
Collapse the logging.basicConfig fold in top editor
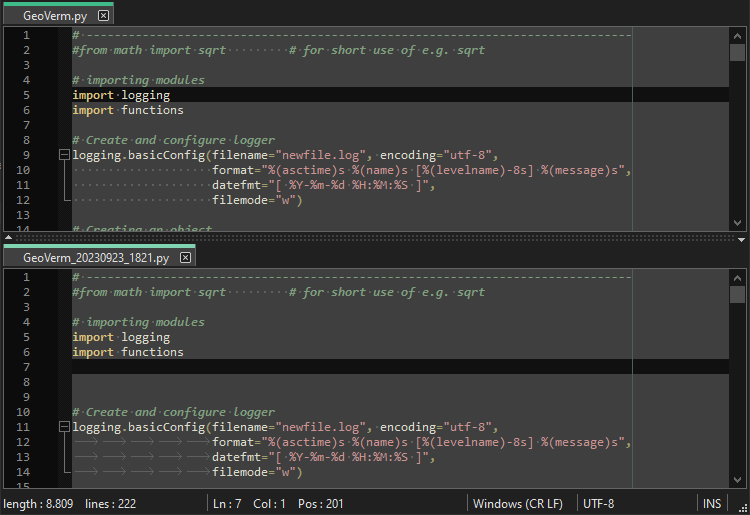[x=65, y=155]
